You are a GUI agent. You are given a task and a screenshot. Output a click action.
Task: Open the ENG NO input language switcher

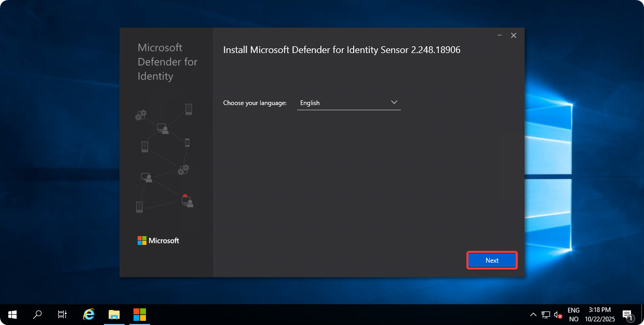(574, 315)
